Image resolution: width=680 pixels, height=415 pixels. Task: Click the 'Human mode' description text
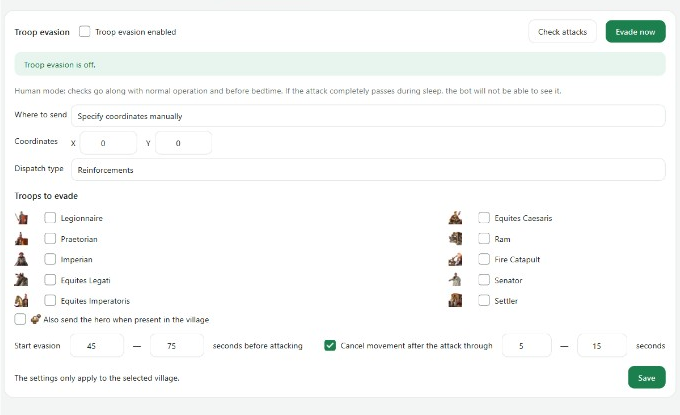pos(288,91)
